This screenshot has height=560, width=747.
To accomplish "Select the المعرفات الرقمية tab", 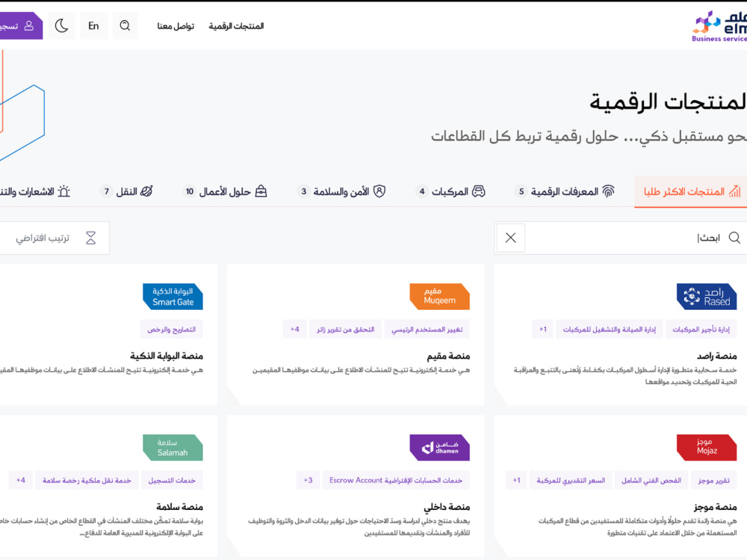I will tap(565, 191).
